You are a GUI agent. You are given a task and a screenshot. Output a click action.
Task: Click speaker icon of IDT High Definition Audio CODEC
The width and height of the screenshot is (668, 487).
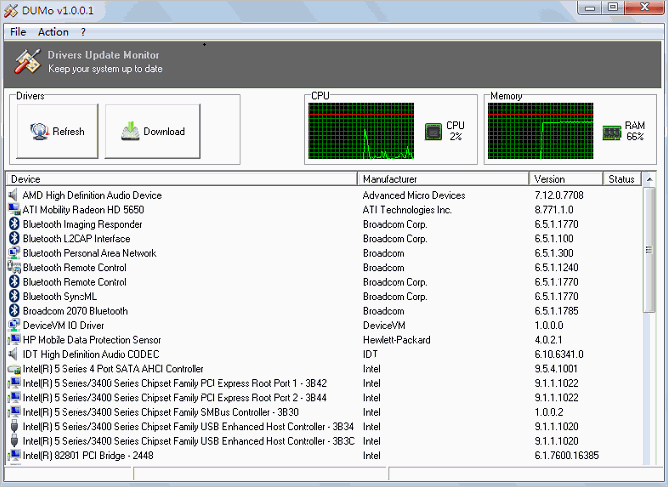tap(14, 354)
